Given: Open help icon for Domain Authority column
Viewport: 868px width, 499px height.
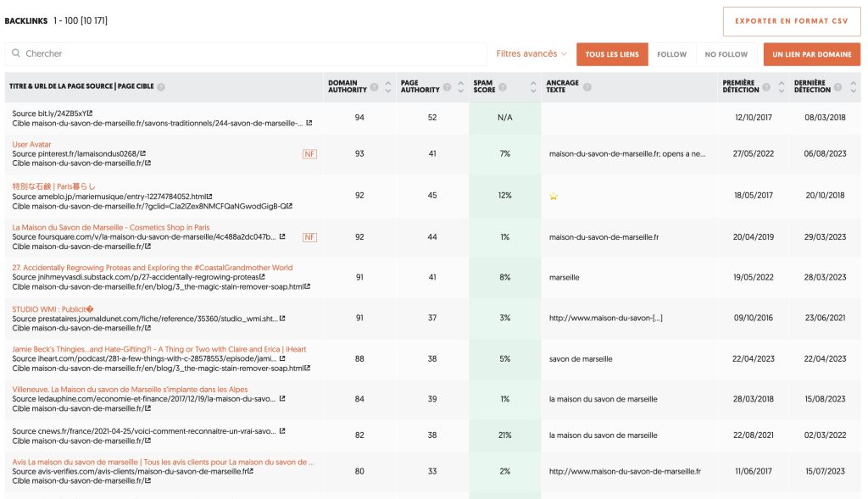Looking at the screenshot, I should [x=374, y=87].
